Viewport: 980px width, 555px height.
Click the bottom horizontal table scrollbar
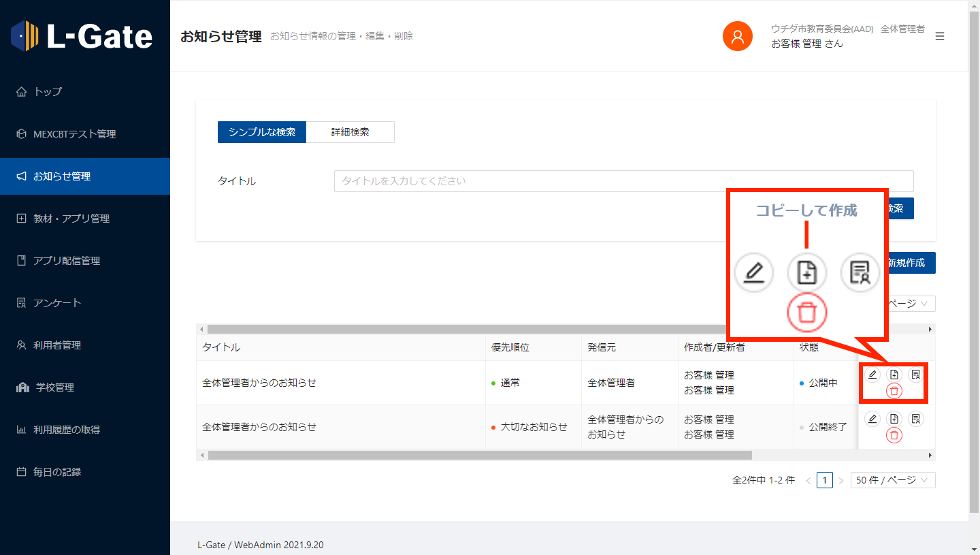pos(480,455)
